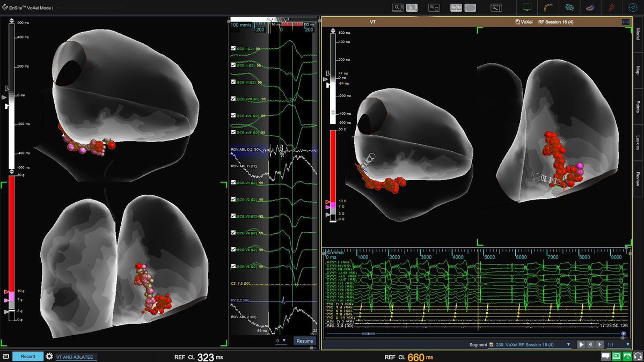
Task: Select the teal mesh model icon
Action: coord(569,8)
